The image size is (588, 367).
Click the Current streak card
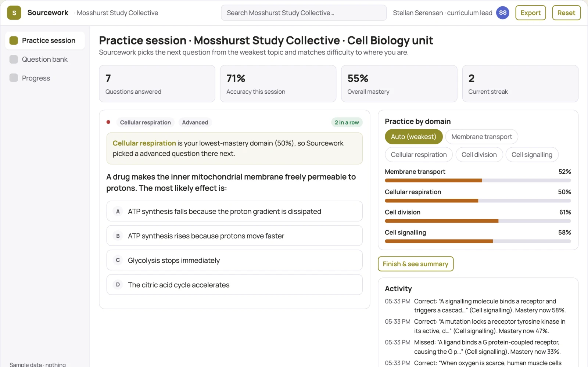tap(520, 84)
